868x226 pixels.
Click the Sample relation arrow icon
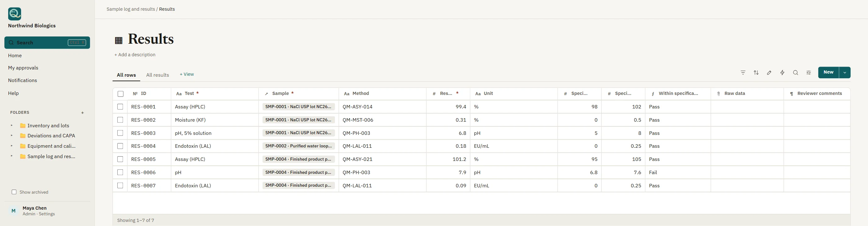pyautogui.click(x=266, y=94)
